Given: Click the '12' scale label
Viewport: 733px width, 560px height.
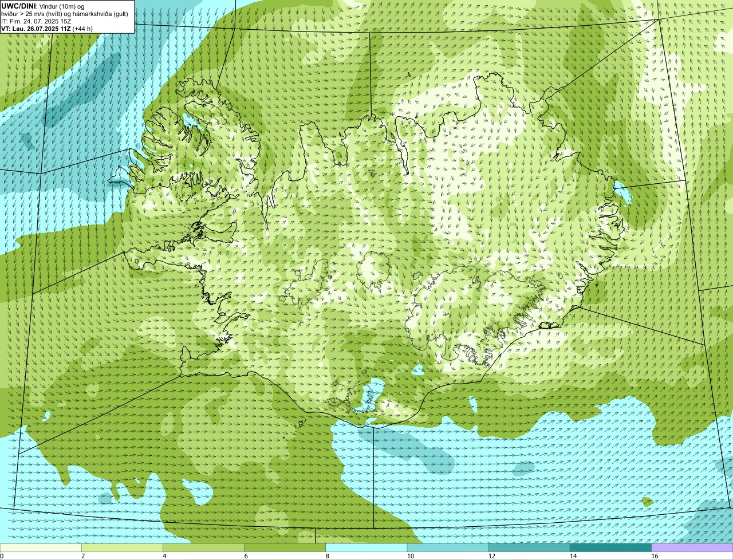Looking at the screenshot, I should click(x=492, y=556).
